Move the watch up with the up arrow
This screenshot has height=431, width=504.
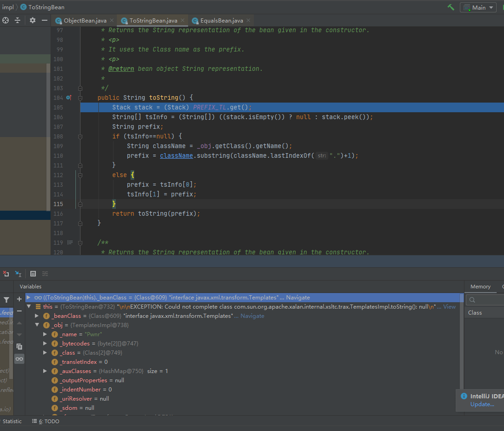(19, 323)
